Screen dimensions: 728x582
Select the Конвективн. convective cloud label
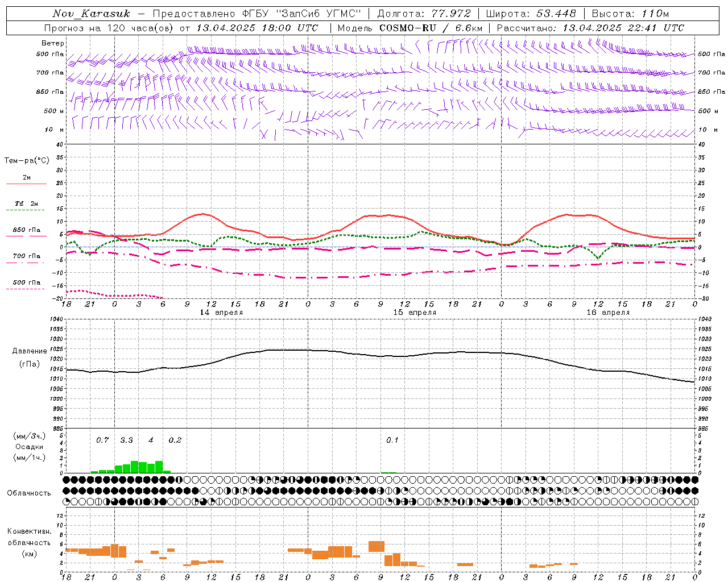29,531
